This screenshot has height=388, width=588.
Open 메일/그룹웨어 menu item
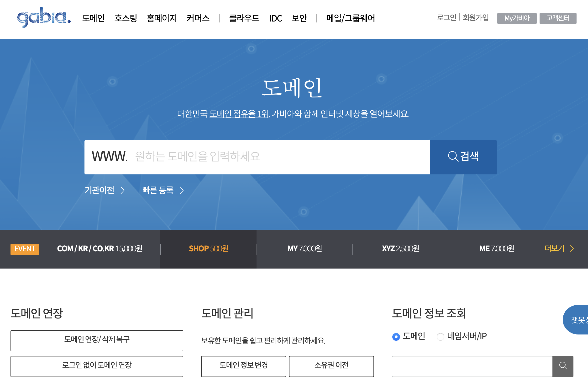[350, 18]
